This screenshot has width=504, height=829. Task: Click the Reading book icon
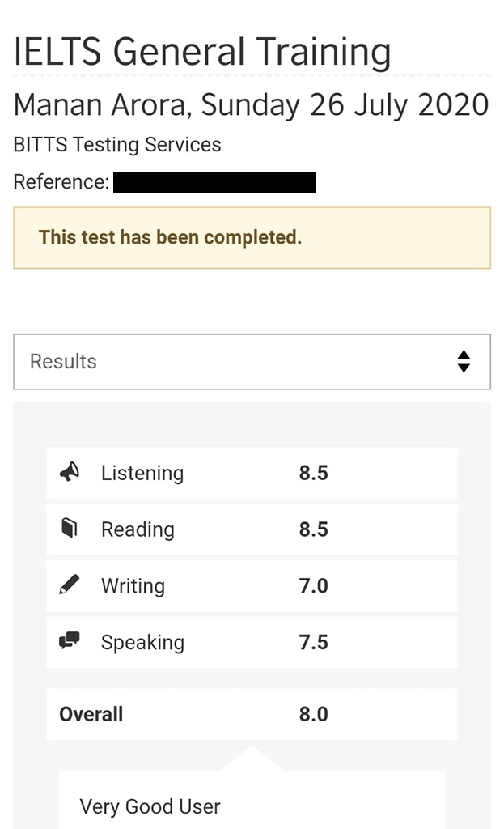70,528
